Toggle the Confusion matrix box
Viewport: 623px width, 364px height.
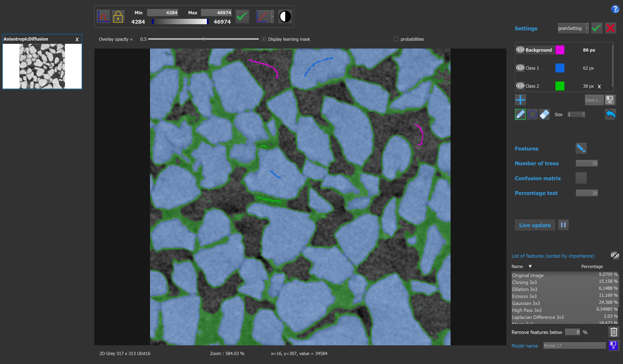[581, 178]
